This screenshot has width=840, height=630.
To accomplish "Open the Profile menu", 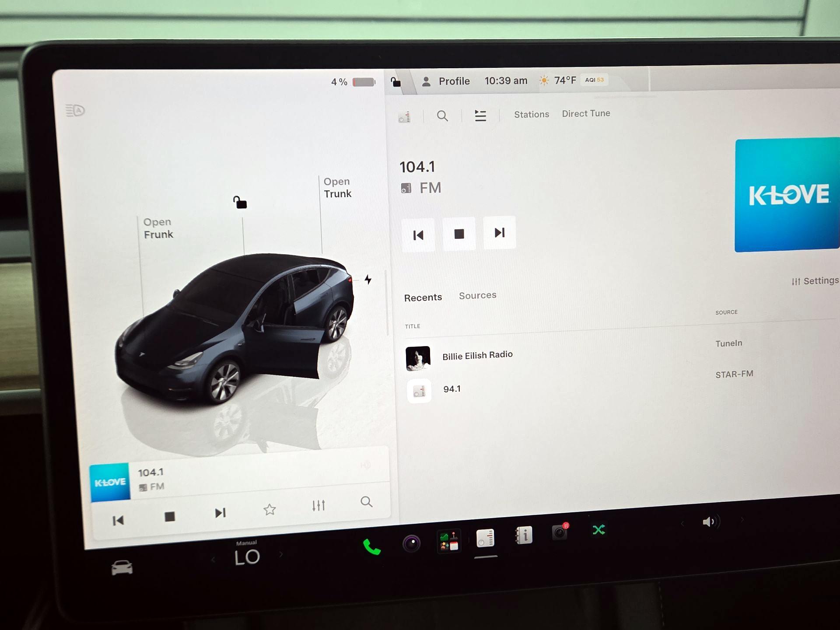I will [x=445, y=81].
